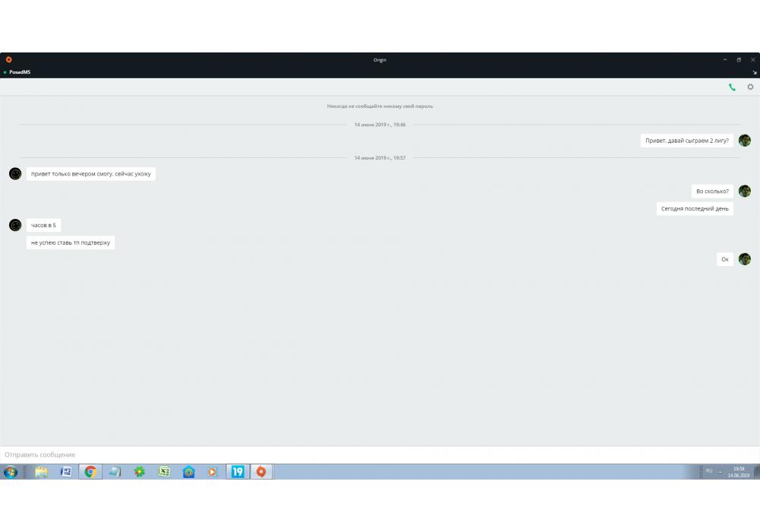The image size is (760, 532).
Task: Select message 'привет только вечером смогу. сейчас ухожу'
Action: pos(91,173)
